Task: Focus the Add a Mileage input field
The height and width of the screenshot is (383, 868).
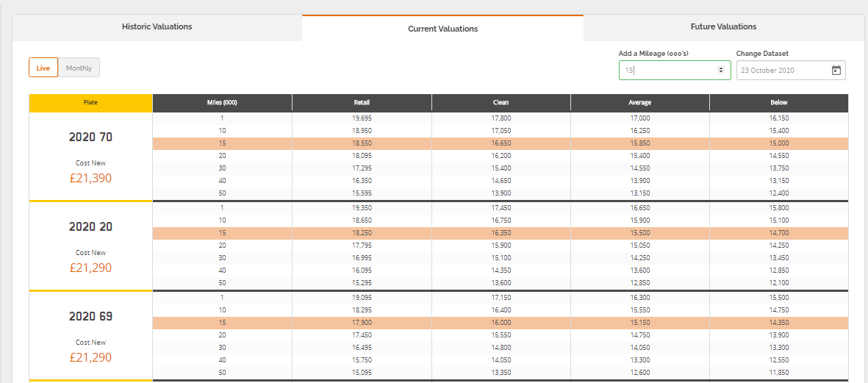Action: [674, 71]
